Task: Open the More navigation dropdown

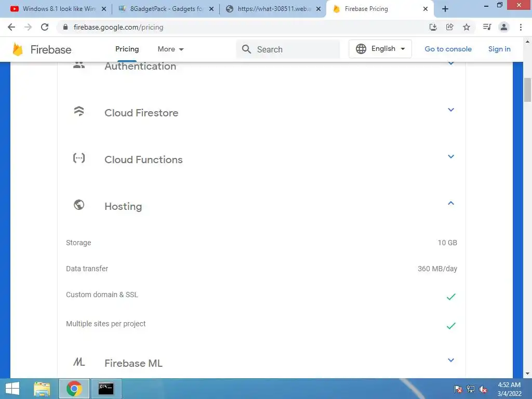Action: tap(170, 49)
